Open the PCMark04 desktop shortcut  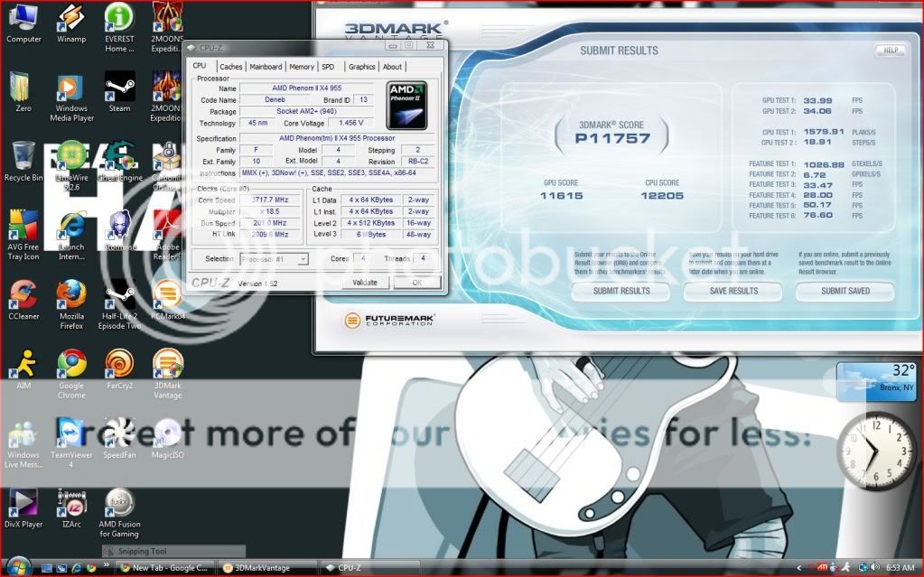point(167,301)
